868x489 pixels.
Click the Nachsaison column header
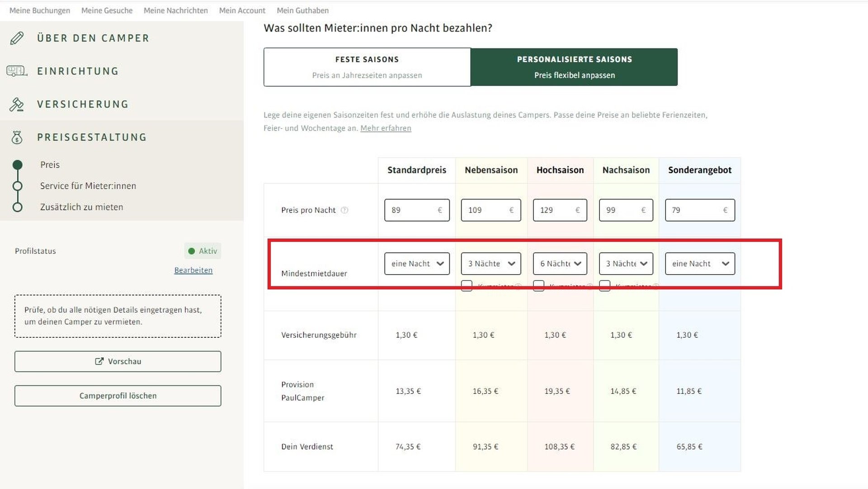pyautogui.click(x=626, y=170)
